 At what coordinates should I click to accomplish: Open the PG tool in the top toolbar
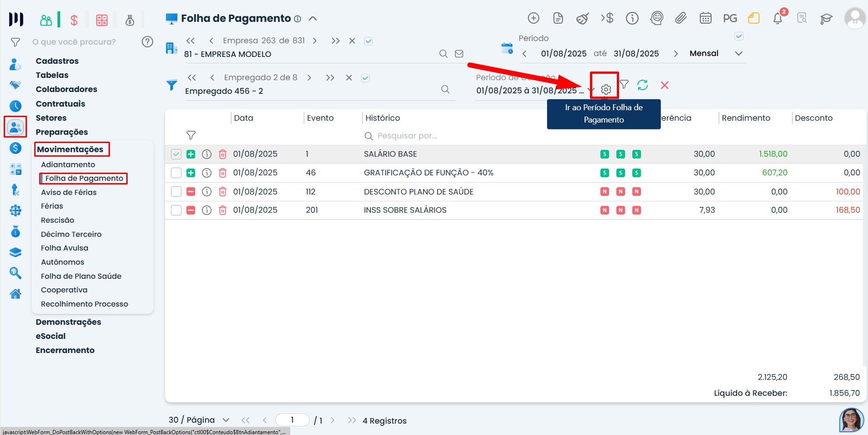pyautogui.click(x=730, y=18)
